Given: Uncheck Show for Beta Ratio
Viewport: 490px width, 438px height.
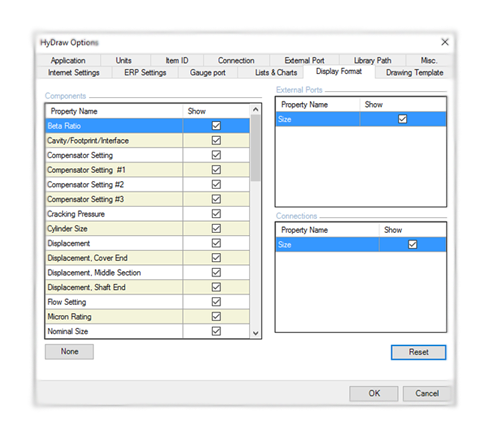Looking at the screenshot, I should [216, 126].
